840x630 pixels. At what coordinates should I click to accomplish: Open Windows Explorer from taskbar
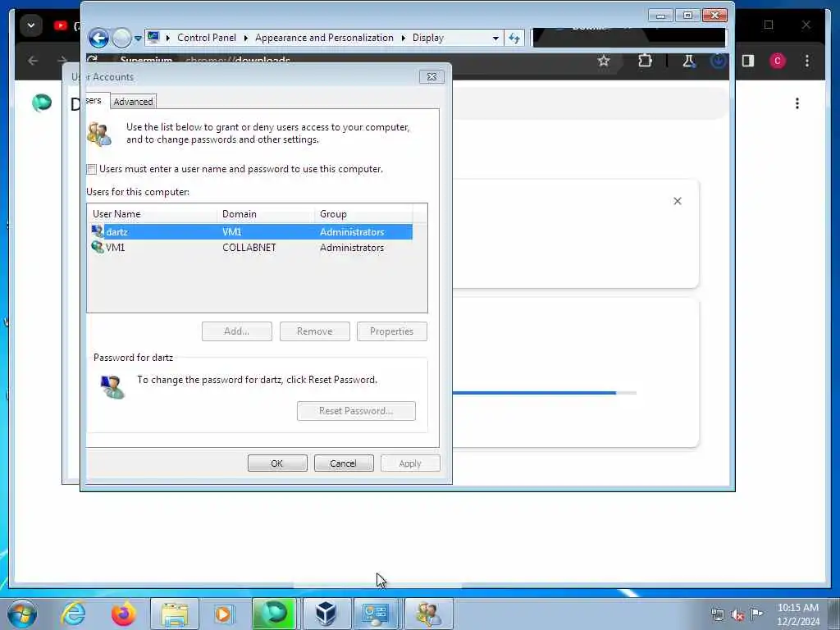[x=175, y=614]
